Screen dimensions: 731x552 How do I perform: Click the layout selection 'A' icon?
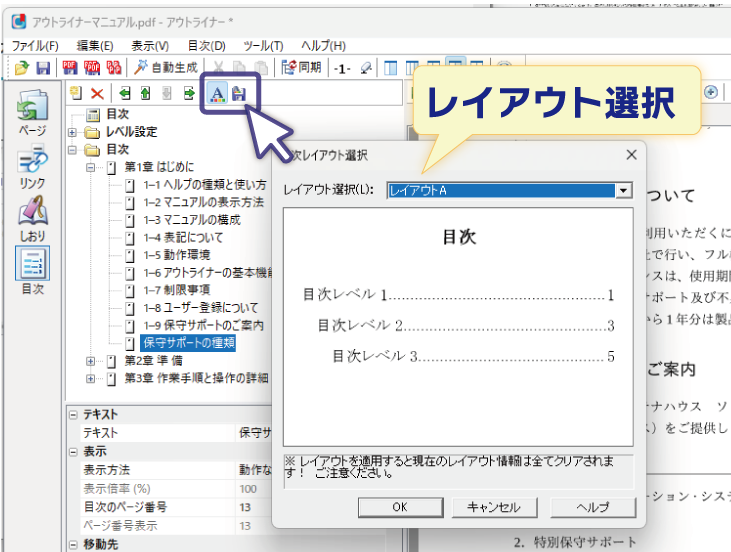(x=217, y=94)
